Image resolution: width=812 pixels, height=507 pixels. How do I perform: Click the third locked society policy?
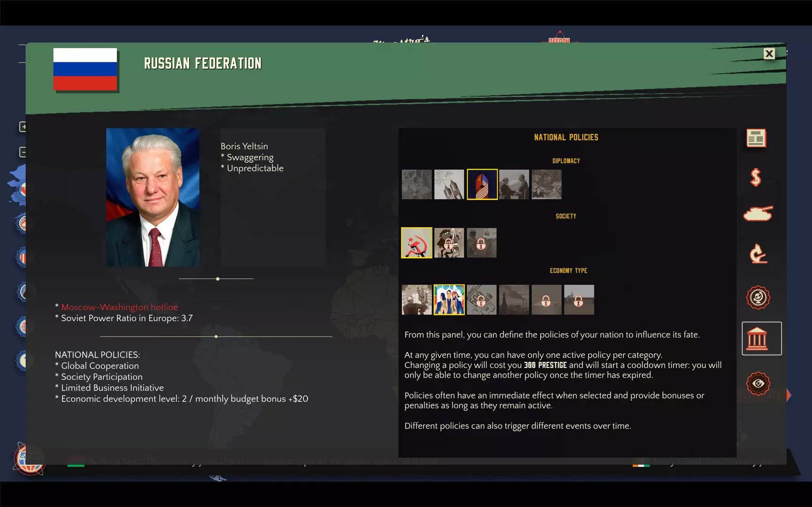(x=481, y=243)
